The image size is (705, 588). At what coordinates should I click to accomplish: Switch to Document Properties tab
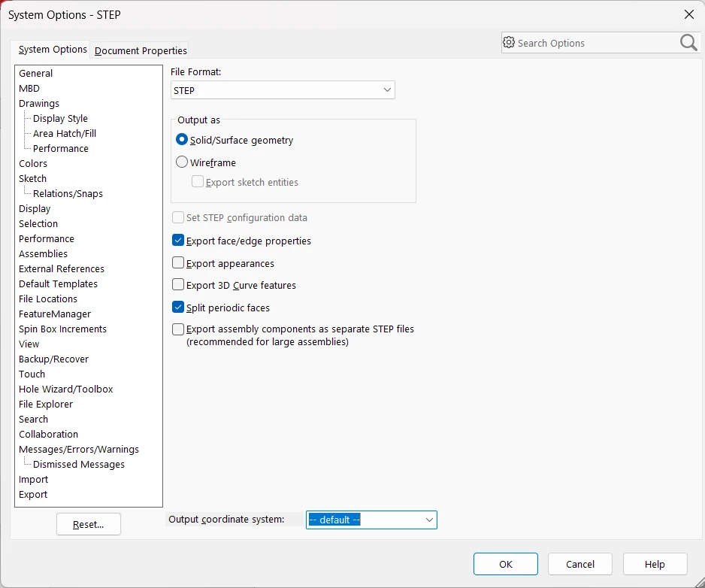pos(141,51)
